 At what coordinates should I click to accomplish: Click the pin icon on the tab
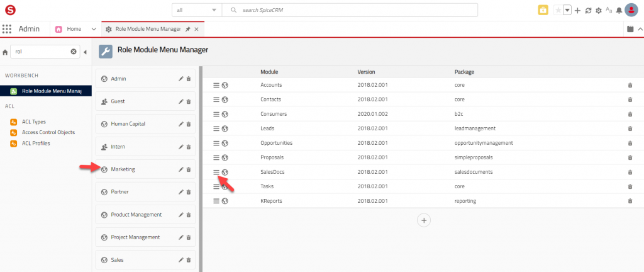[187, 29]
